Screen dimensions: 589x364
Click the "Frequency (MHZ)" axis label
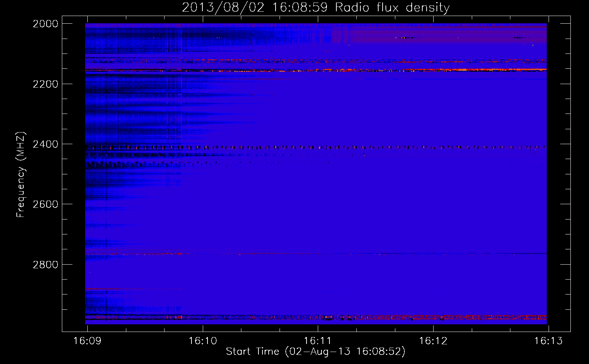pyautogui.click(x=21, y=175)
